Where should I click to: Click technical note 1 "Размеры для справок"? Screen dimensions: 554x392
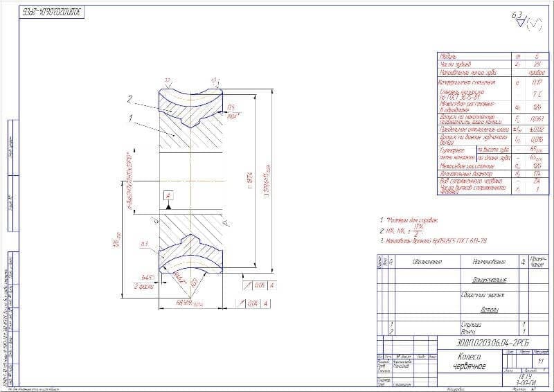pyautogui.click(x=409, y=220)
